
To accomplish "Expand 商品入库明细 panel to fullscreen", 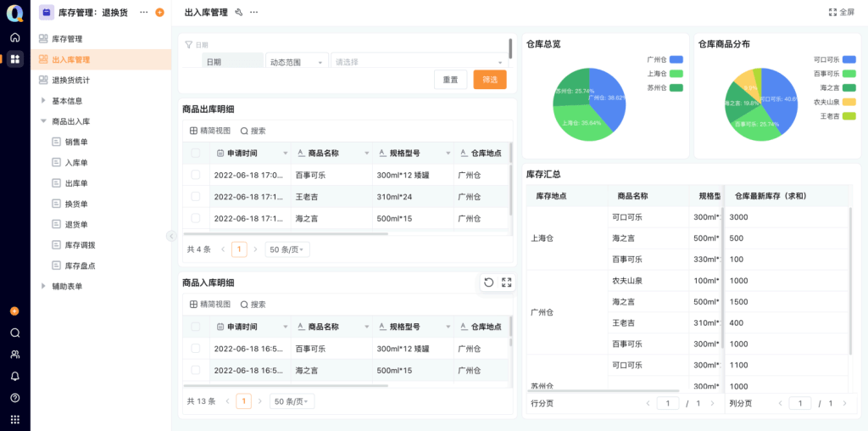I will click(x=506, y=283).
